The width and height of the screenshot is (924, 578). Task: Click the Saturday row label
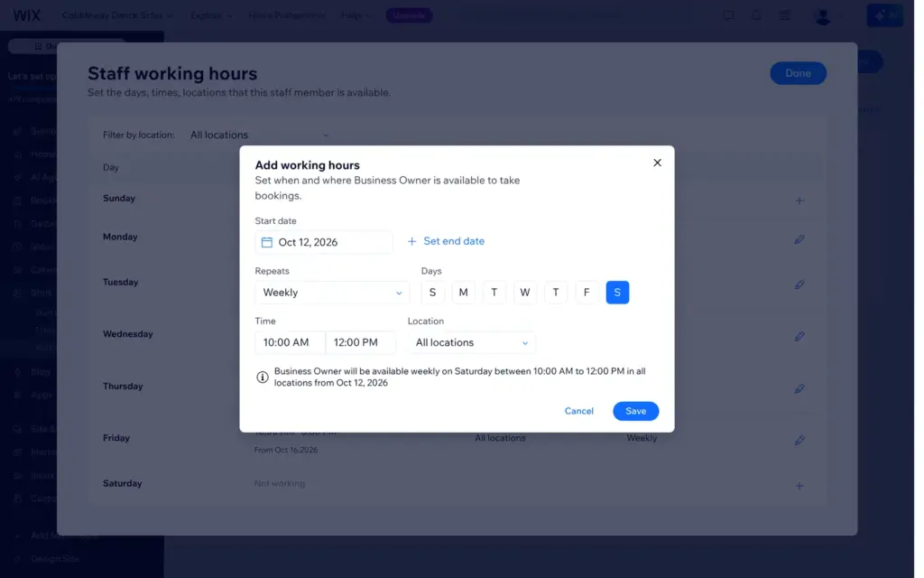click(x=122, y=484)
